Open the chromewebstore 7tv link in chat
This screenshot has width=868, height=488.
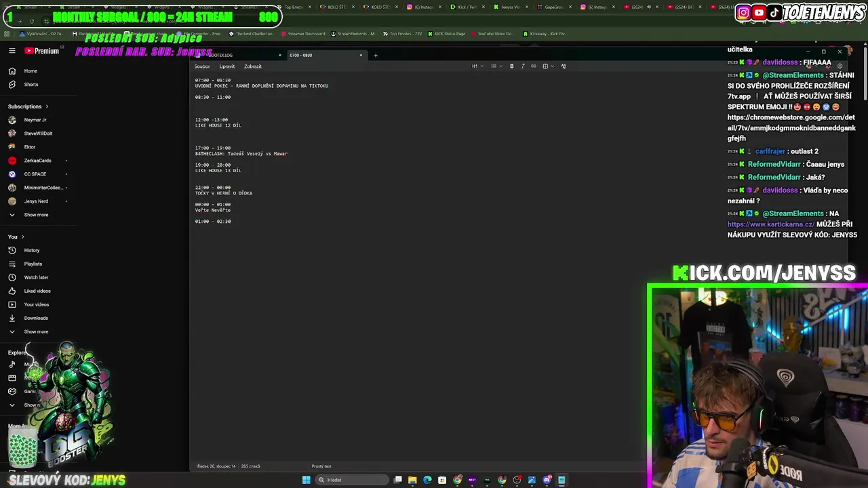point(791,127)
